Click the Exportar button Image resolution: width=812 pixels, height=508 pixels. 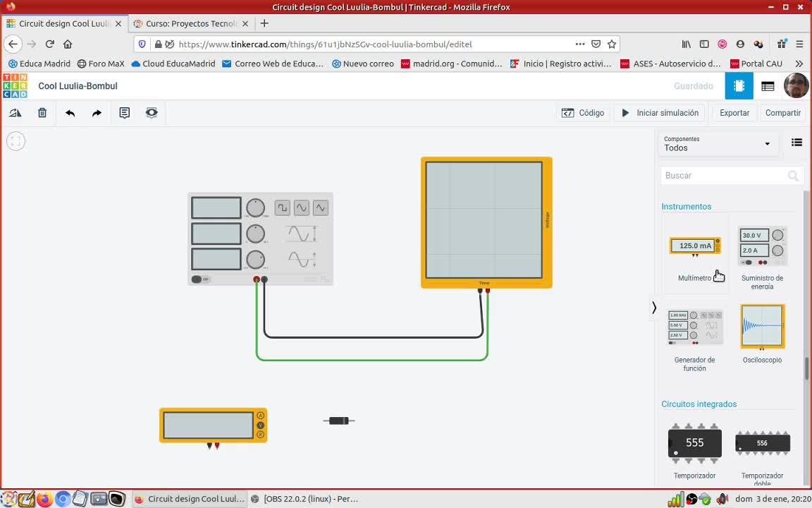734,113
